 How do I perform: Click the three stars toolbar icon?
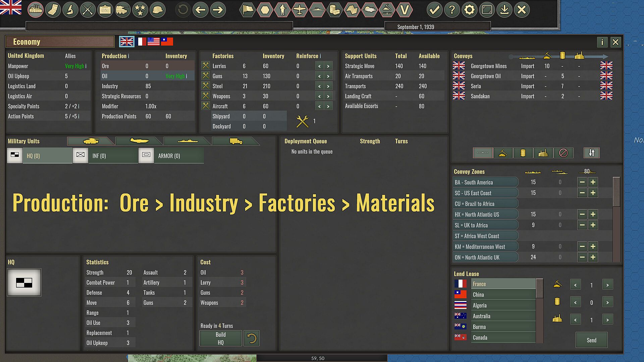pos(140,10)
